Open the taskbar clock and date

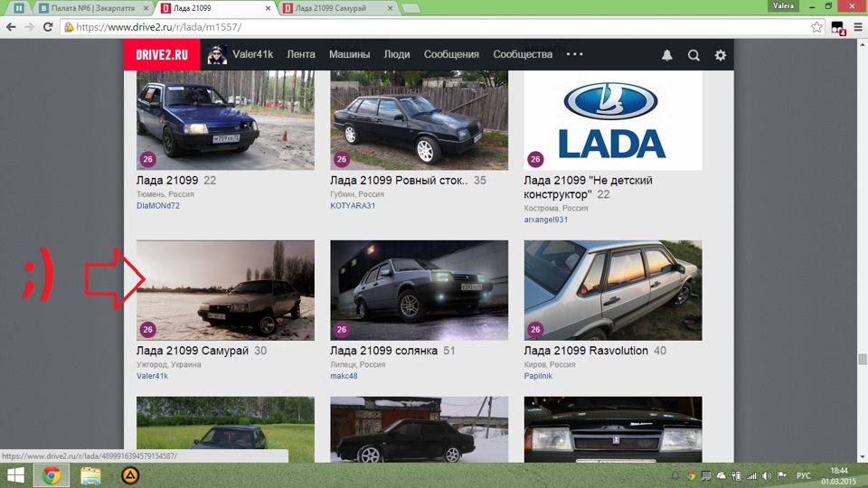pyautogui.click(x=839, y=476)
